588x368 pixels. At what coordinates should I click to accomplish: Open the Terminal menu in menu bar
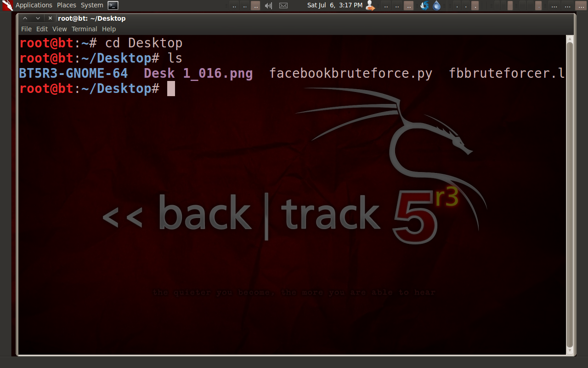pyautogui.click(x=84, y=29)
